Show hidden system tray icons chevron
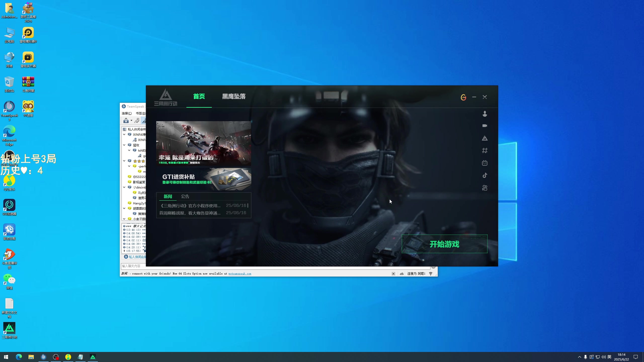644x362 pixels. point(580,357)
